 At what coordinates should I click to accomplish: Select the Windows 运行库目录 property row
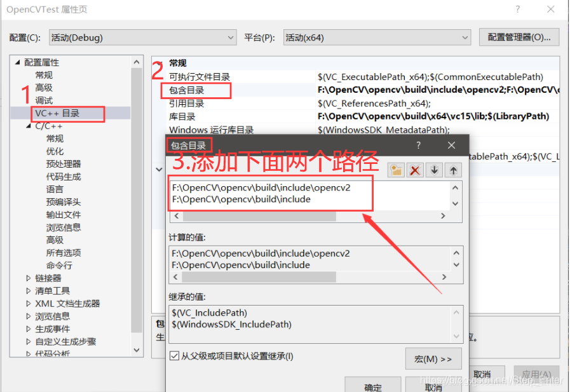point(212,130)
